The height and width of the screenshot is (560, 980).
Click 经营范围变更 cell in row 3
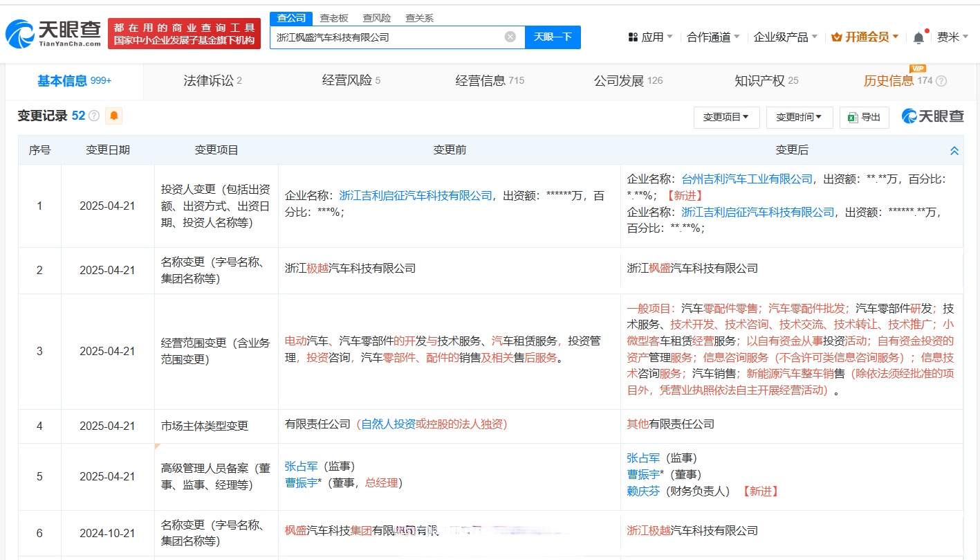[x=216, y=351]
